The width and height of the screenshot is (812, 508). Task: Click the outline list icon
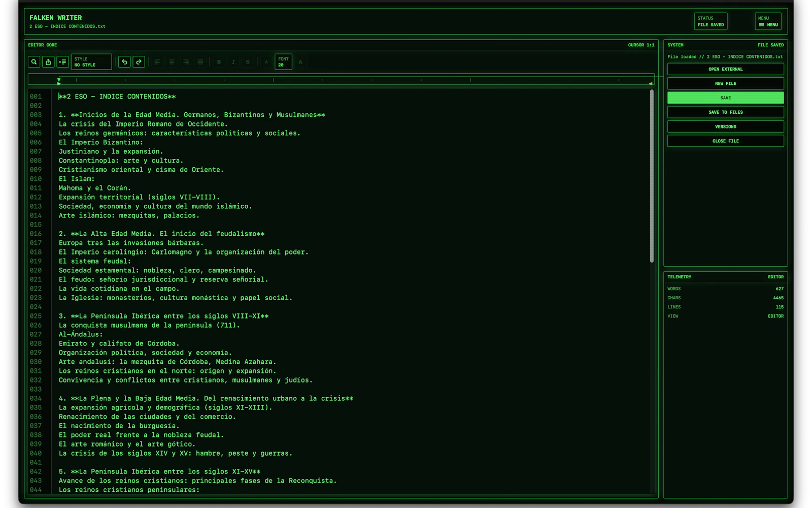(62, 62)
